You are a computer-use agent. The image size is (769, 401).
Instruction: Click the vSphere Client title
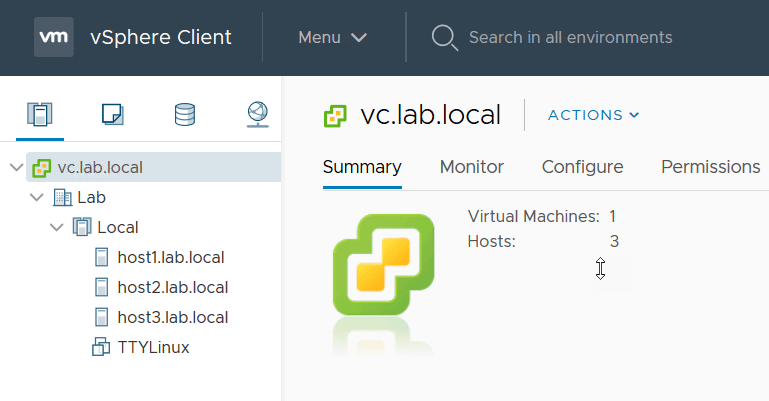[161, 37]
